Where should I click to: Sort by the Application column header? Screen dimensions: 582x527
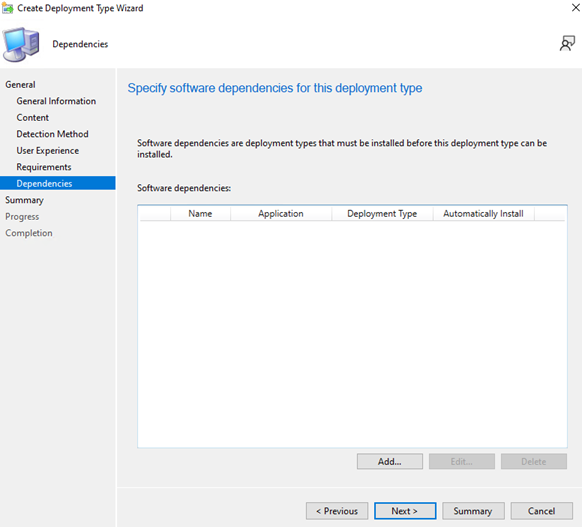281,213
